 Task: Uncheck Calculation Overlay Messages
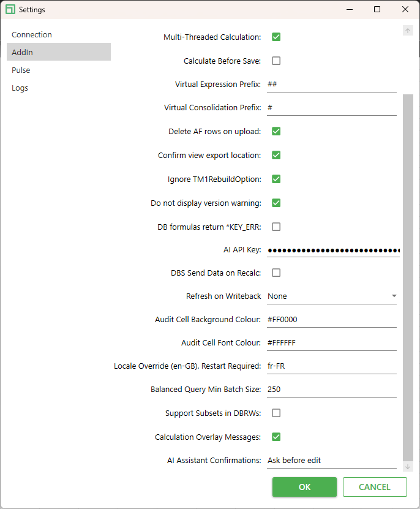tap(276, 437)
